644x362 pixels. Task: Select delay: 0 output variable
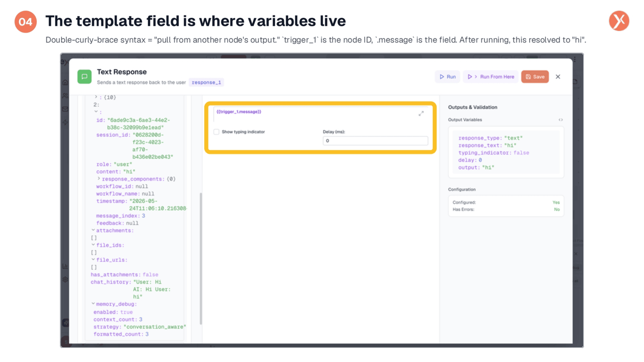[470, 160]
